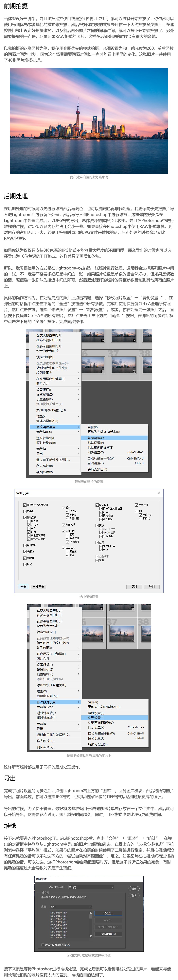
Task: Uncheck the 镜头校正 checkbox
Action: pyautogui.click(x=97, y=505)
